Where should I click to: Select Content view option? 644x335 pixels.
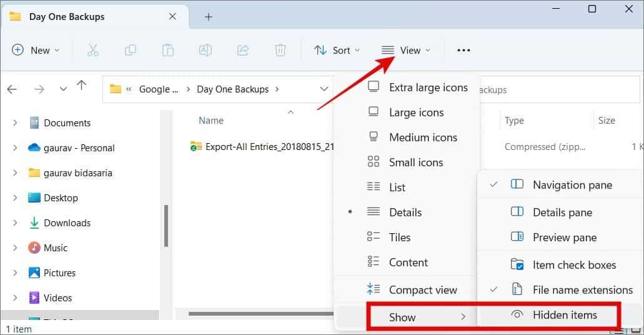397,262
